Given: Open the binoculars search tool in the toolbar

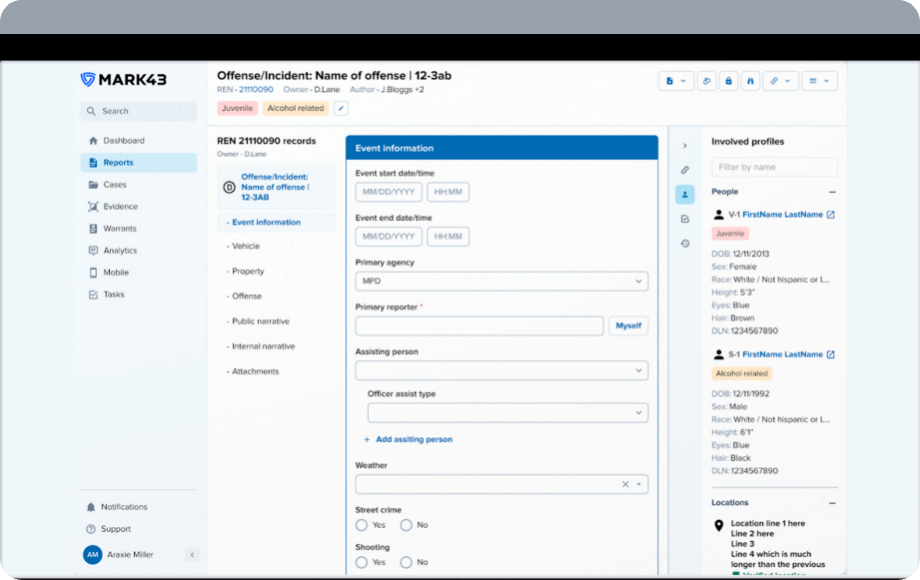Looking at the screenshot, I should [x=750, y=81].
